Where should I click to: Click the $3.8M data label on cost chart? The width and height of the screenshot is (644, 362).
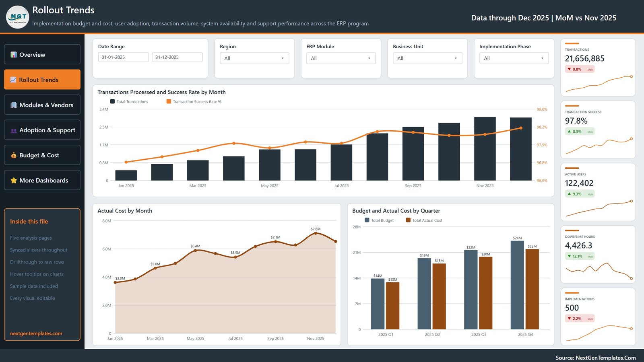click(120, 278)
